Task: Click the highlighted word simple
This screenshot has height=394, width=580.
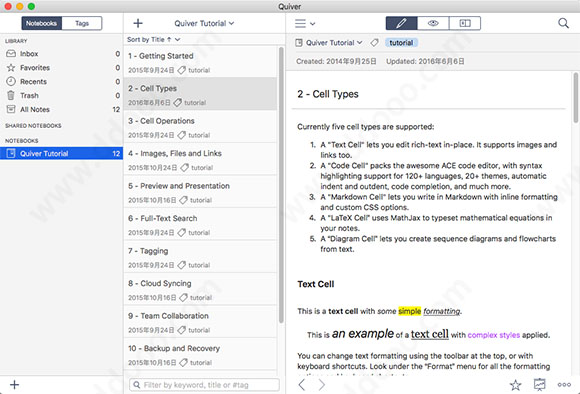Action: coord(409,311)
